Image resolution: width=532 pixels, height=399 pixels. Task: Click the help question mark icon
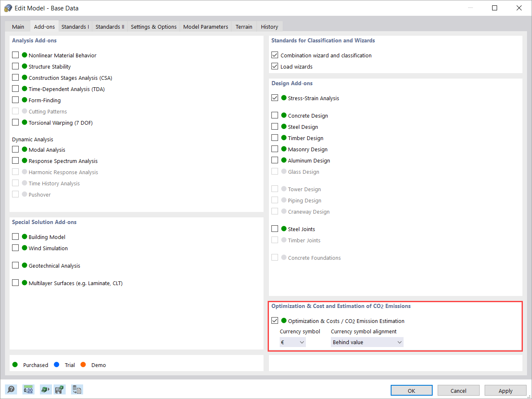(x=11, y=389)
